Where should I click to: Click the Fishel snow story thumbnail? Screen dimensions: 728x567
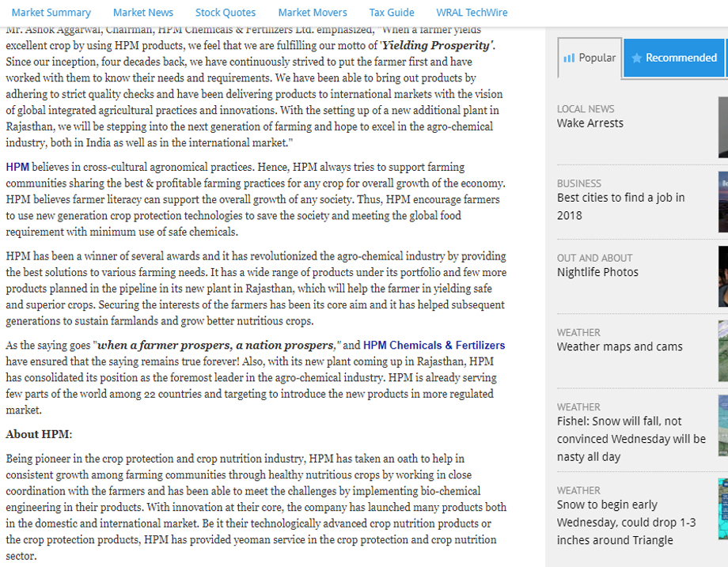723,425
